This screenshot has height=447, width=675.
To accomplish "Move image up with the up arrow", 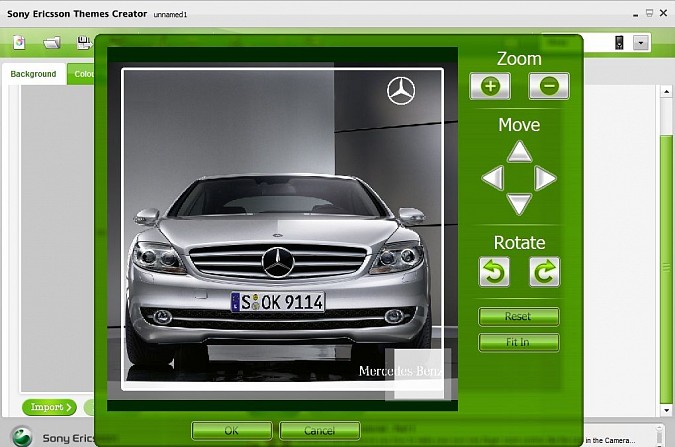I will 519,152.
